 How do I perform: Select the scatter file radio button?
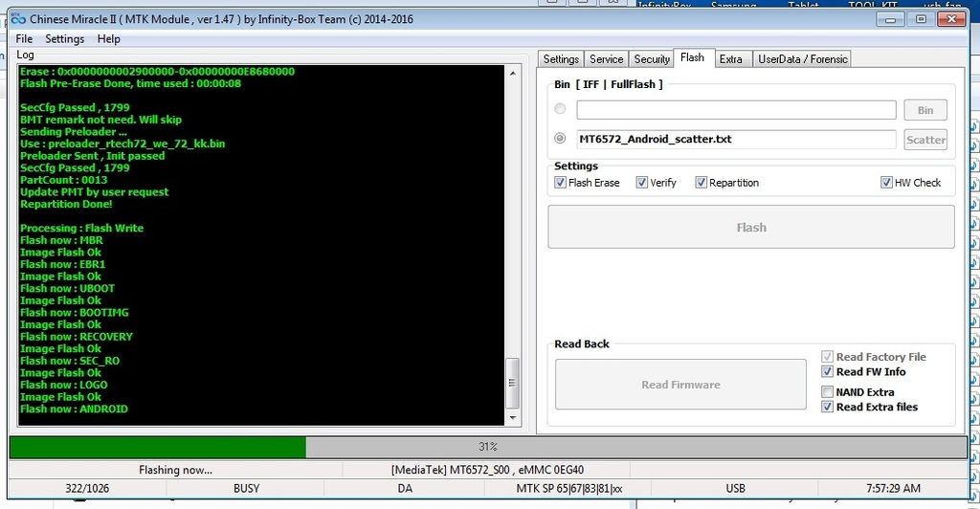point(560,139)
